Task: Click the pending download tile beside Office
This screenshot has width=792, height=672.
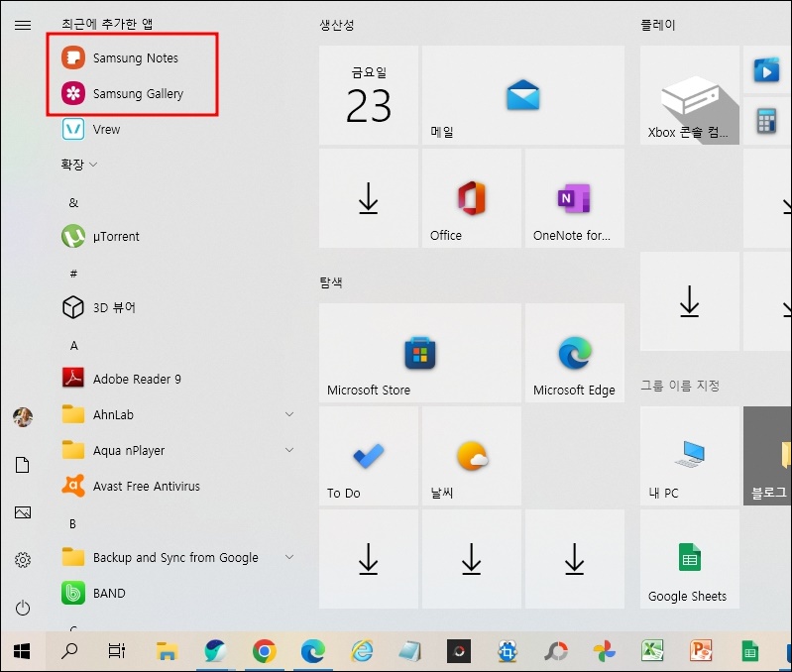Action: point(369,198)
